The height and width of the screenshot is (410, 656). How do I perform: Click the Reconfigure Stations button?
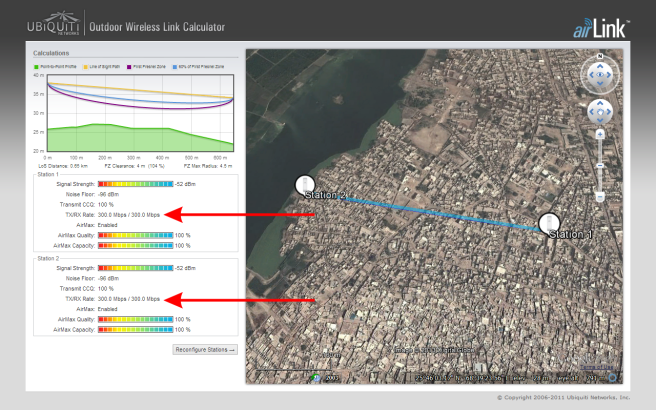(205, 349)
